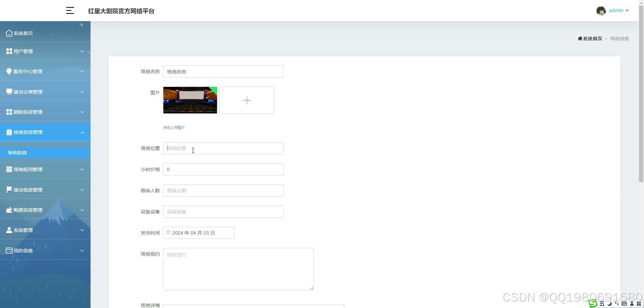Open 剧院信息管理 sidebar menu label
The width and height of the screenshot is (644, 308).
[x=28, y=112]
